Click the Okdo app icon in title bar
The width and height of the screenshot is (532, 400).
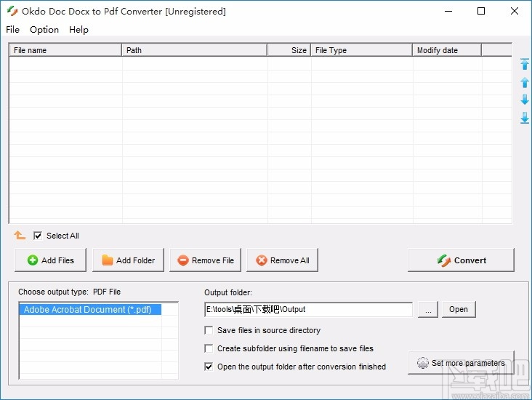click(x=12, y=11)
